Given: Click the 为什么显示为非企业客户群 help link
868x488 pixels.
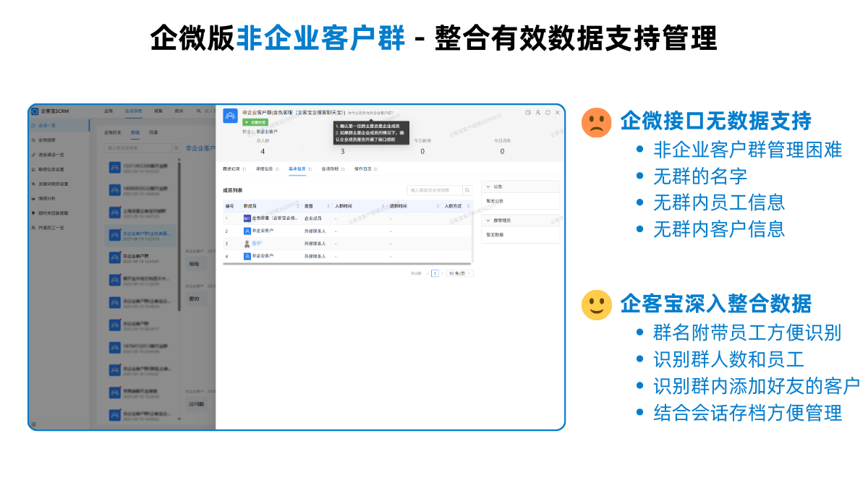Looking at the screenshot, I should click(371, 114).
